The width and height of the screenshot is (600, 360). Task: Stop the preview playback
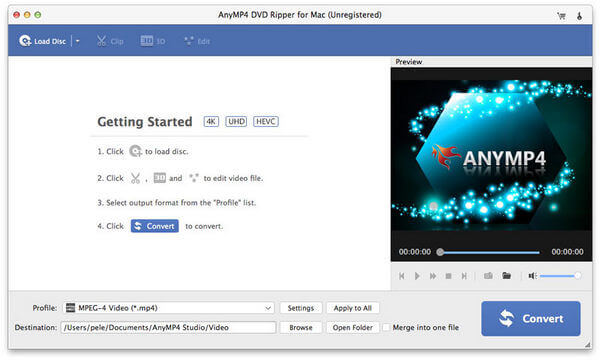coord(448,276)
